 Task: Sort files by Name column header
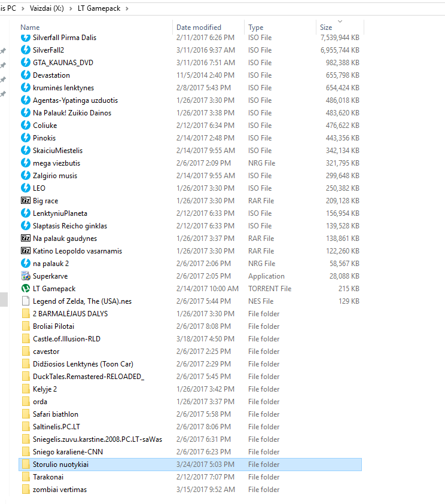(30, 28)
